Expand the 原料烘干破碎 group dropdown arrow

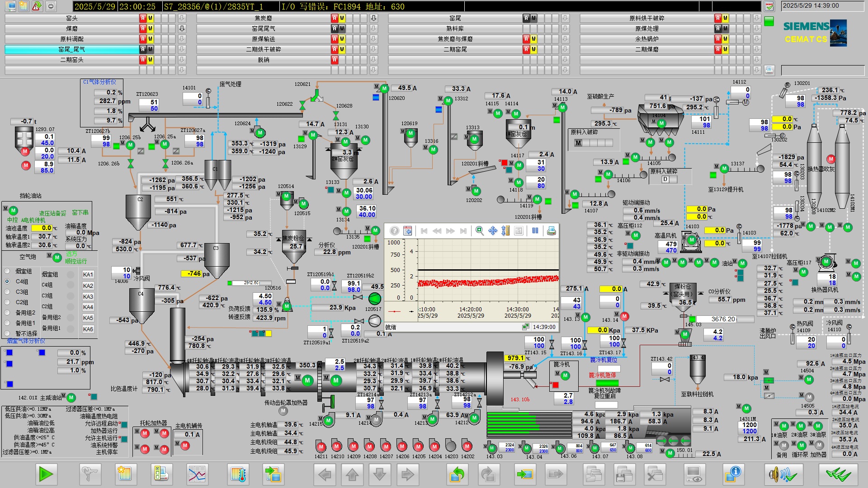tap(757, 18)
